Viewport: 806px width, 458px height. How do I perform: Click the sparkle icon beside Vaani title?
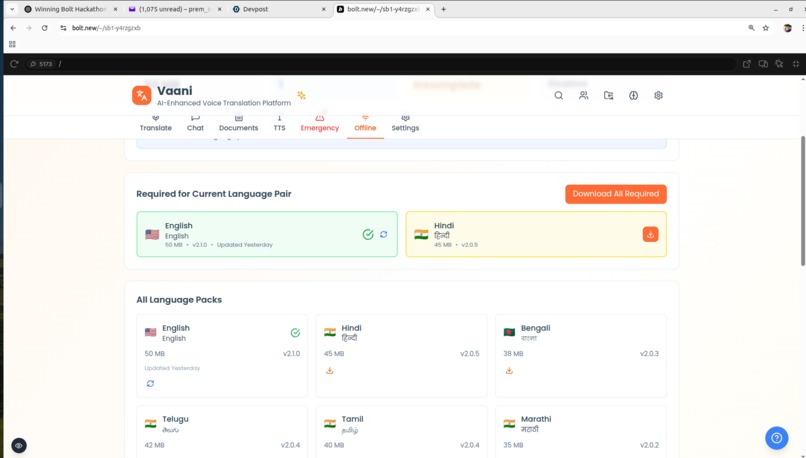(301, 95)
